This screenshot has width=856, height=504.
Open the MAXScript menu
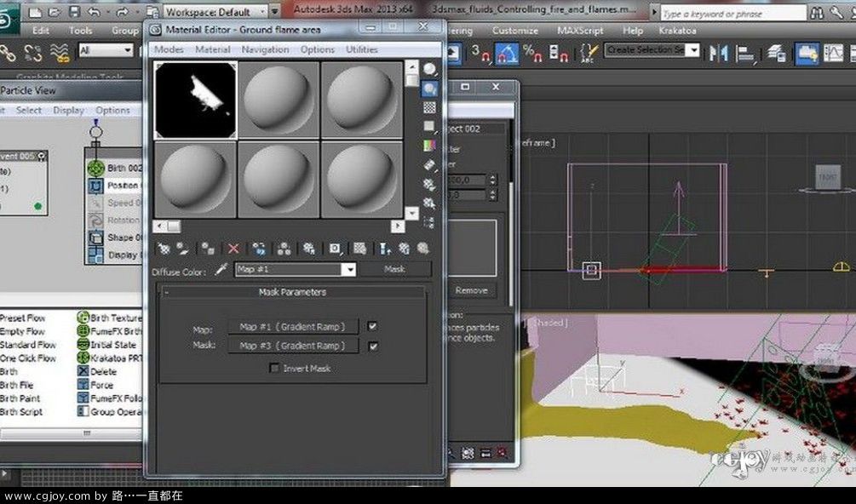(x=580, y=31)
